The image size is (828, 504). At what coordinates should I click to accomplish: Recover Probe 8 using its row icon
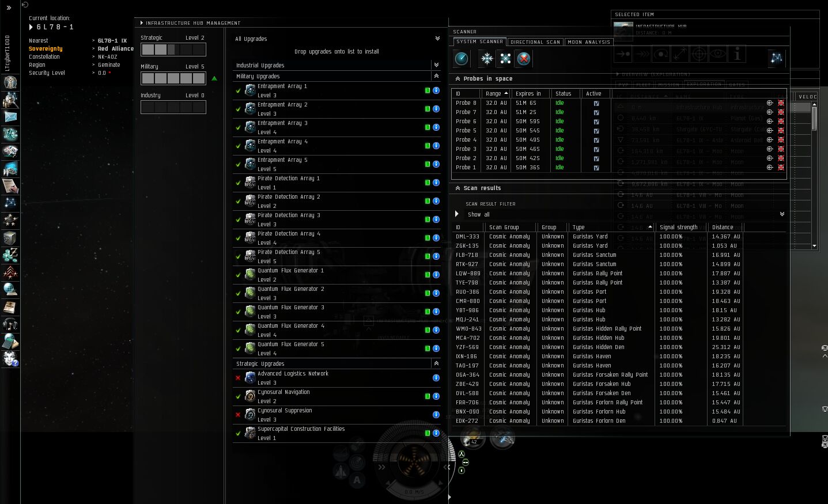coord(770,103)
